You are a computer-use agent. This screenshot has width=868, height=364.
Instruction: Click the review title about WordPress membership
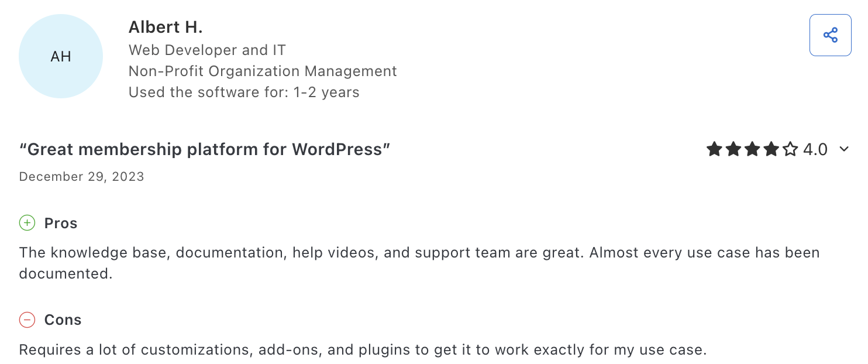pyautogui.click(x=205, y=150)
